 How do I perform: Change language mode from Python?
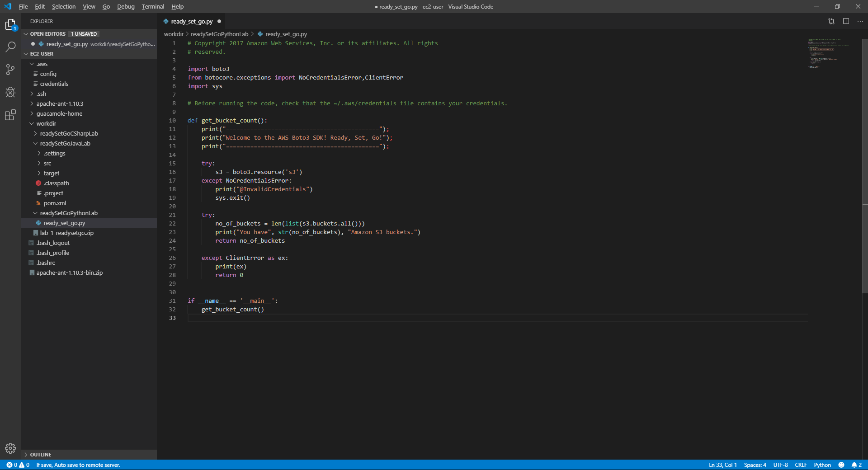[822, 465]
